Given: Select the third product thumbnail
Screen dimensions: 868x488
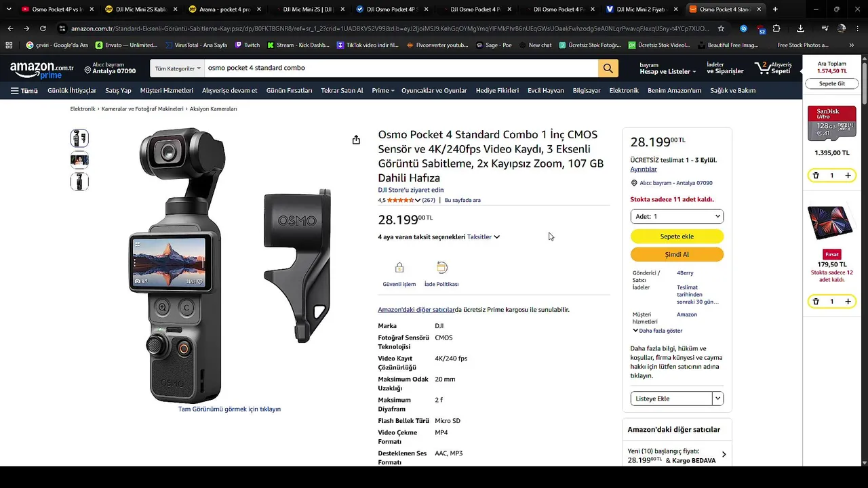Looking at the screenshot, I should tap(79, 182).
